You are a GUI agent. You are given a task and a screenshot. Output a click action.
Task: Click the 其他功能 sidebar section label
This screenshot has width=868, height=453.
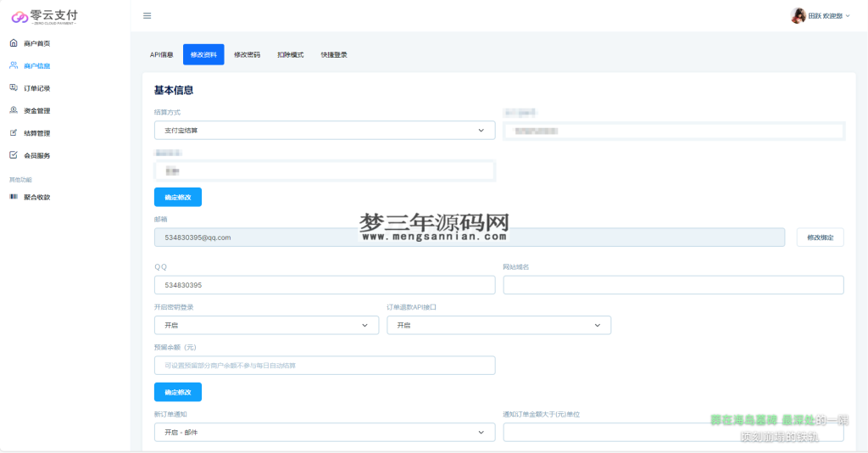click(x=20, y=180)
